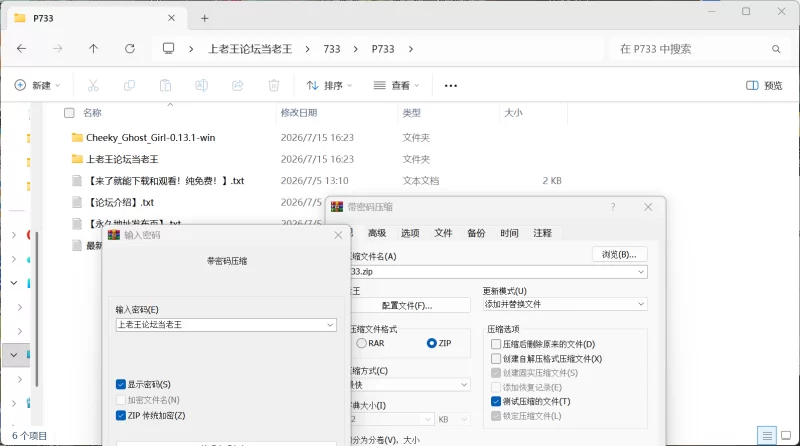Click the Paste clipboard icon
Screen dimensions: 800x446
(x=165, y=85)
